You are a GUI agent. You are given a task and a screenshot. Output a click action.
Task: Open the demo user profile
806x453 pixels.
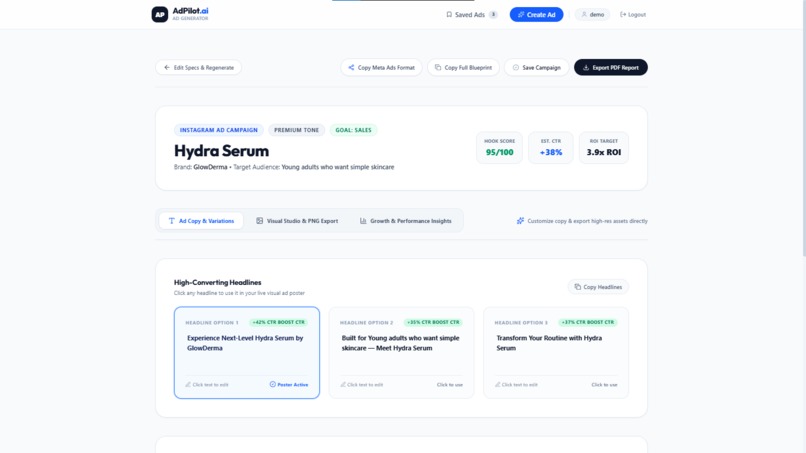pyautogui.click(x=592, y=14)
